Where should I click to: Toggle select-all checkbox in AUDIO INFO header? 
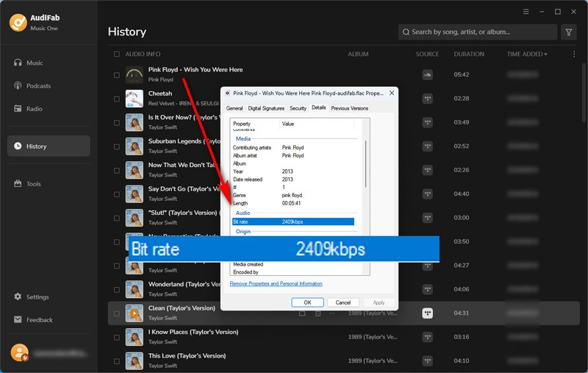[x=117, y=54]
